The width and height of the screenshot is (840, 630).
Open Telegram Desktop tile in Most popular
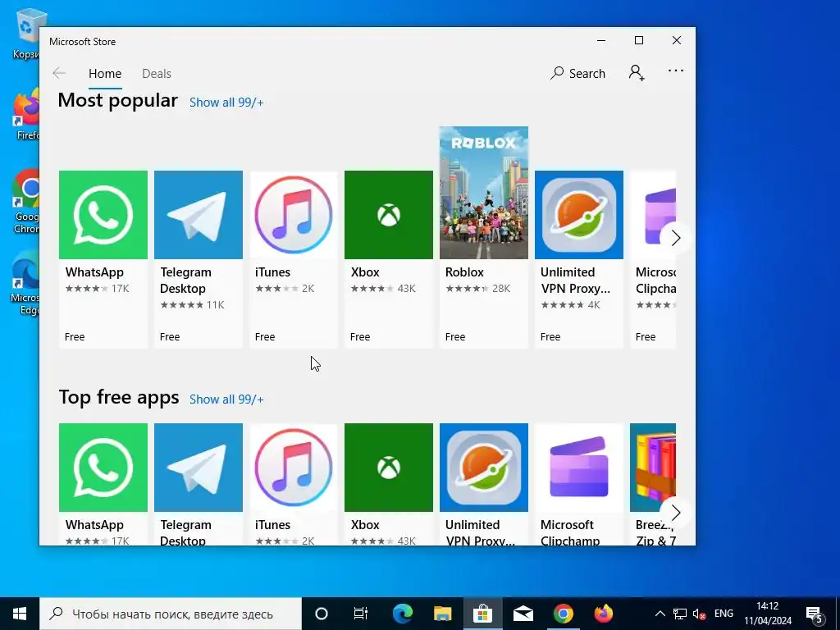[x=199, y=259]
